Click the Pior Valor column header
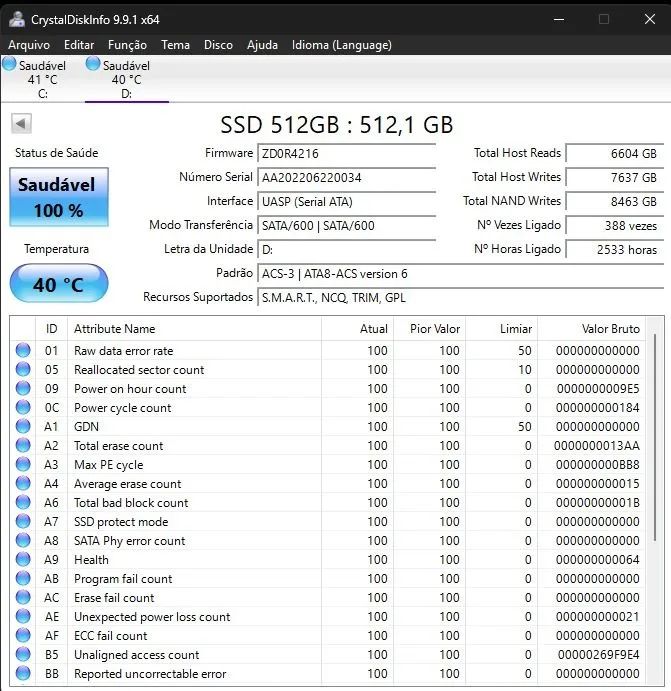 pos(430,329)
